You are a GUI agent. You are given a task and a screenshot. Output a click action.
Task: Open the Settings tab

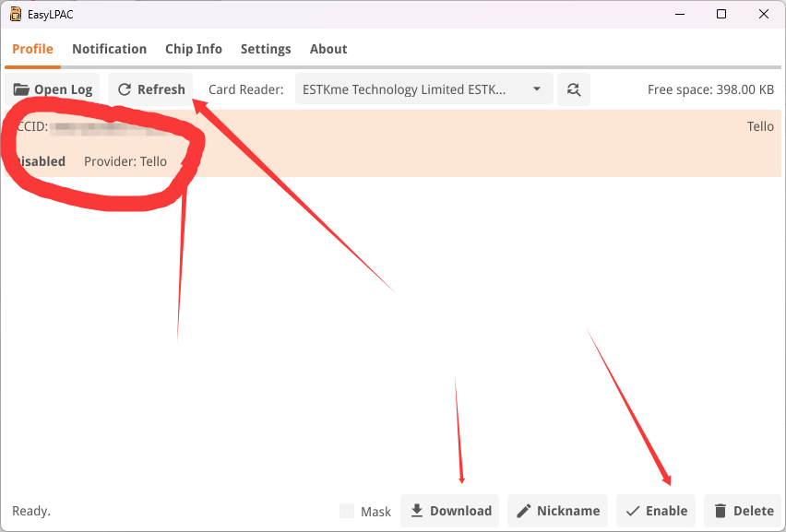tap(266, 49)
